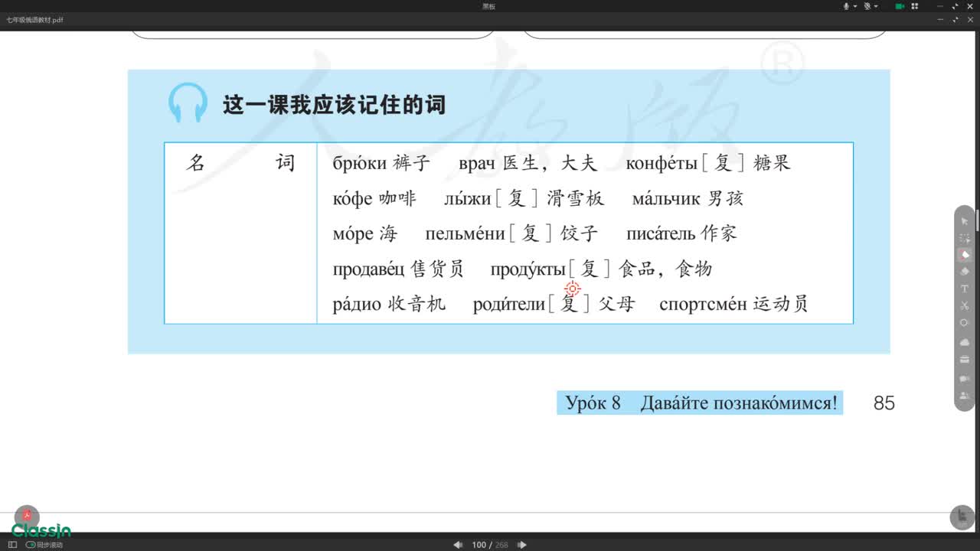The height and width of the screenshot is (551, 980).
Task: Click the heading 这一课我应该记住的词
Action: coord(334,105)
